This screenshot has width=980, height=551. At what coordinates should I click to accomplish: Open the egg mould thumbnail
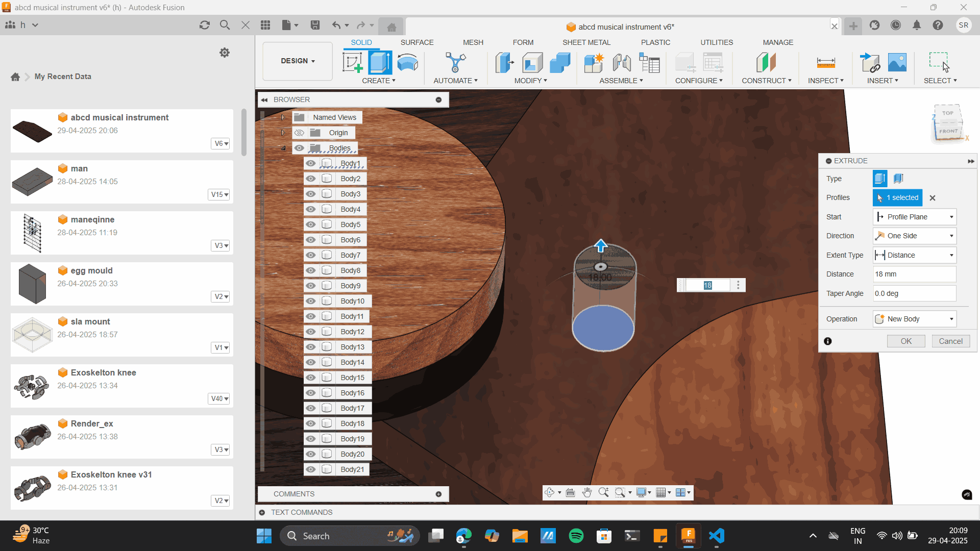pos(32,284)
